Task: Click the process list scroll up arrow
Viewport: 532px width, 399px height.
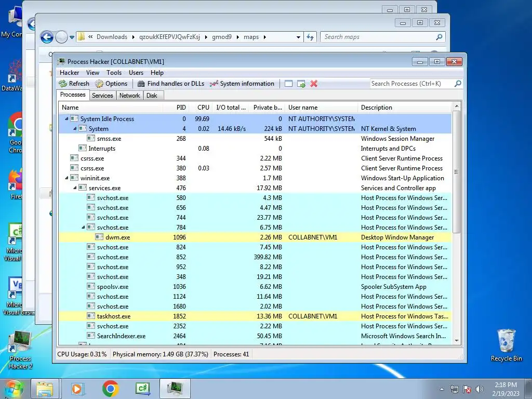Action: (457, 106)
